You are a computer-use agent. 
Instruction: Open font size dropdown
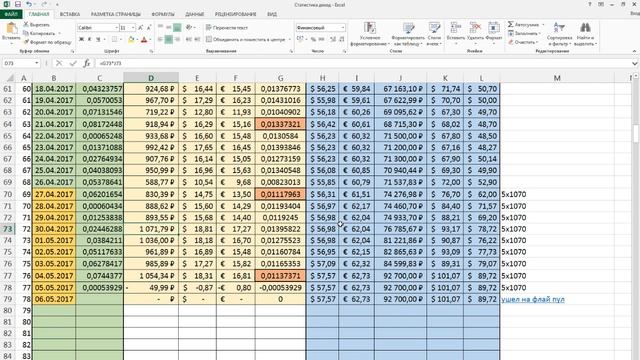click(133, 27)
